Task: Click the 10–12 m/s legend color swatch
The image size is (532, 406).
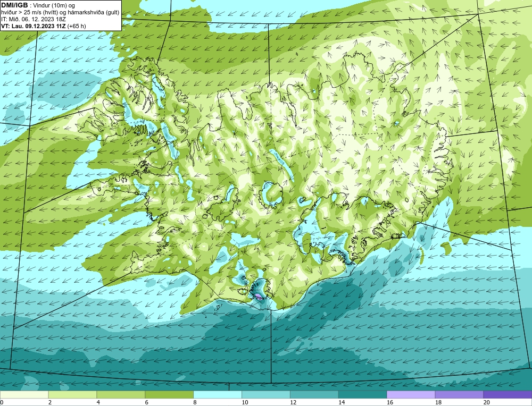Action: [265, 394]
